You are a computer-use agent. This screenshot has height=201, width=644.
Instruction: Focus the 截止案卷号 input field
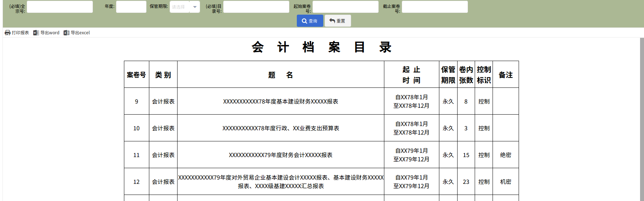435,7
